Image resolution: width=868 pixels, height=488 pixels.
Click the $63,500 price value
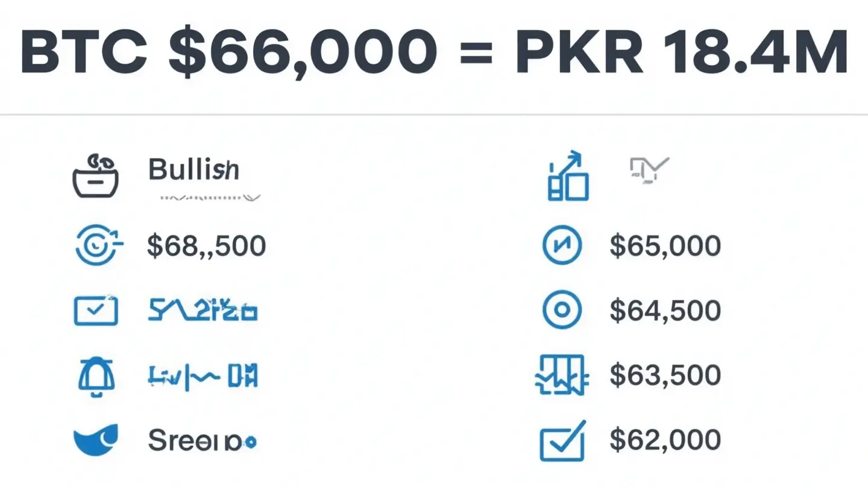[665, 375]
